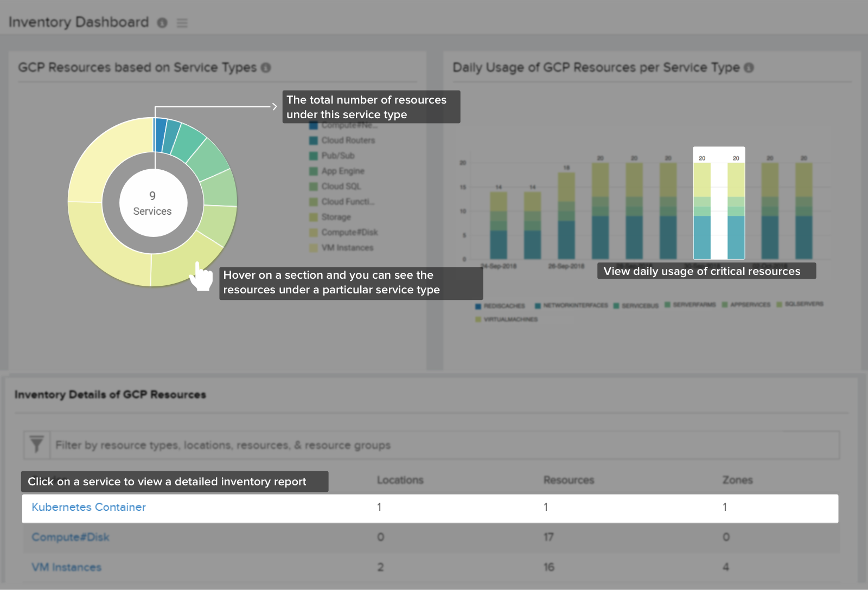Click the Locations column header
The image size is (868, 590).
pos(400,480)
